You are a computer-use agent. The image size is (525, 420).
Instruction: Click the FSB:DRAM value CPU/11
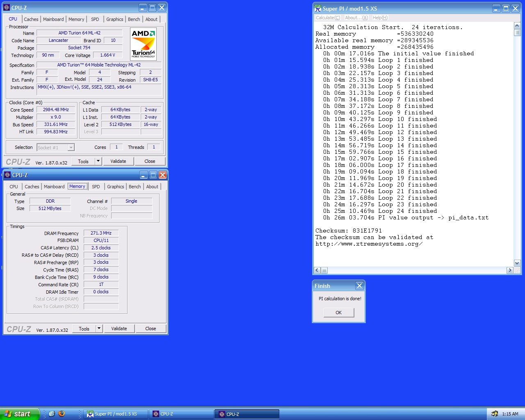[x=101, y=240]
